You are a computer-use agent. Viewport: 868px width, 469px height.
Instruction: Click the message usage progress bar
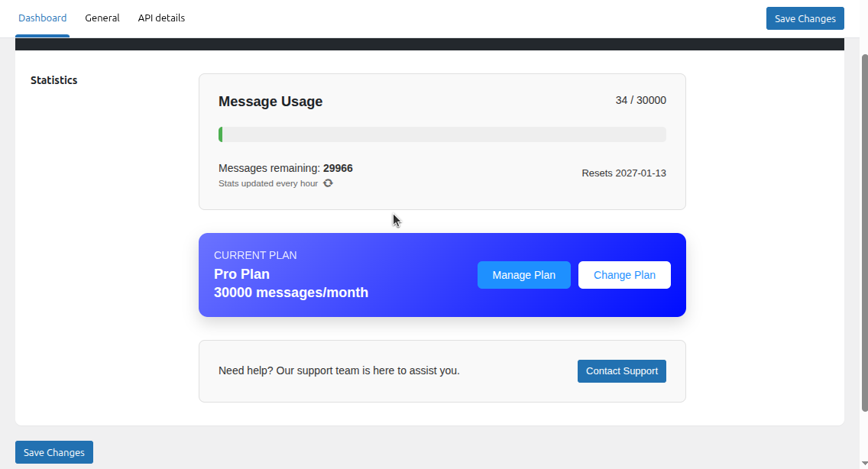(x=442, y=134)
